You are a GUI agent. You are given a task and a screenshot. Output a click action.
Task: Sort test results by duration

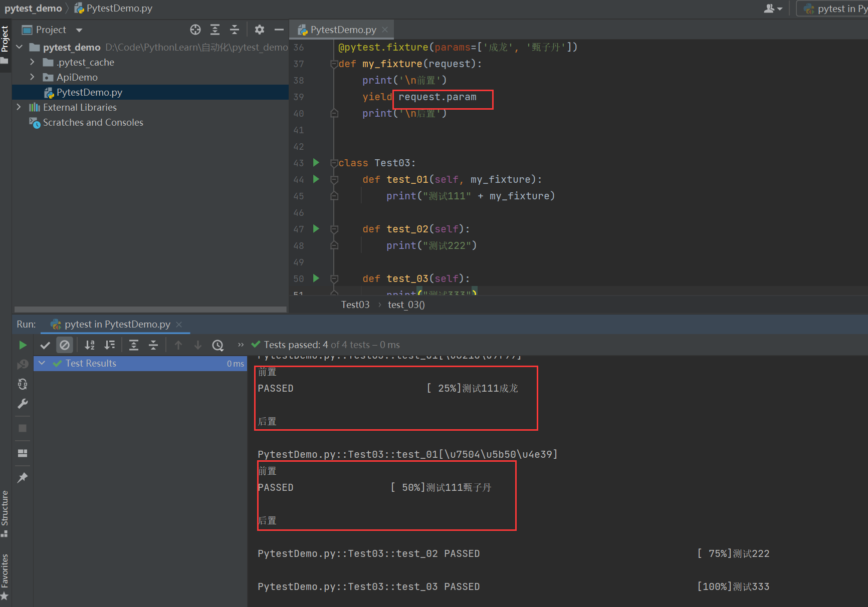pyautogui.click(x=109, y=345)
